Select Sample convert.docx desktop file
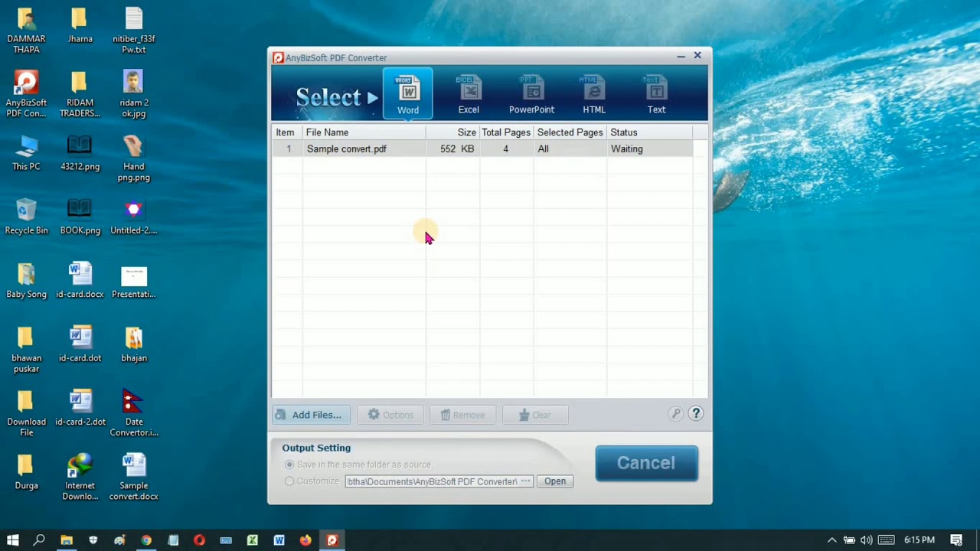 click(x=133, y=478)
